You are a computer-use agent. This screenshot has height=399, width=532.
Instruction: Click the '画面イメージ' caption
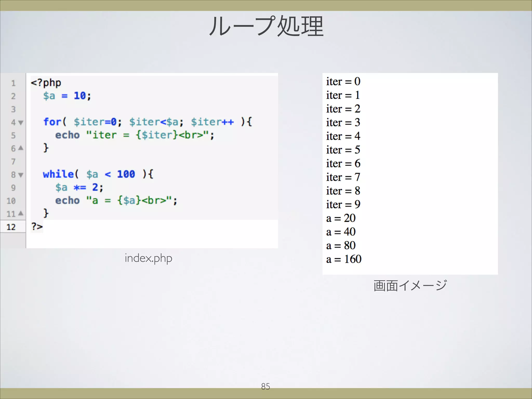(x=410, y=285)
